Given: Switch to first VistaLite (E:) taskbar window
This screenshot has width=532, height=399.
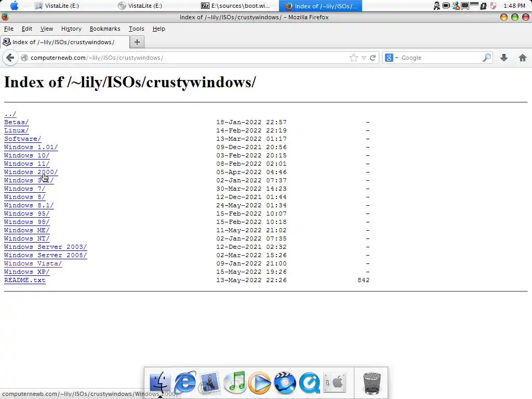Looking at the screenshot, I should pos(57,6).
